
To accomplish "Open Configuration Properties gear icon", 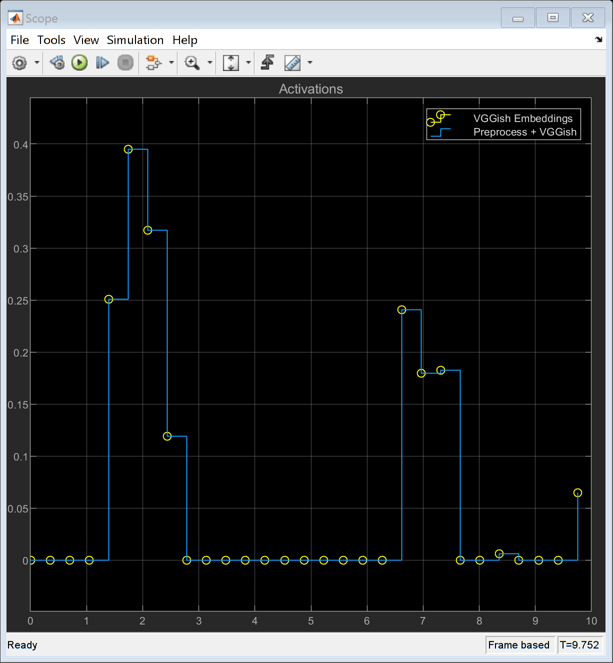I will 19,63.
